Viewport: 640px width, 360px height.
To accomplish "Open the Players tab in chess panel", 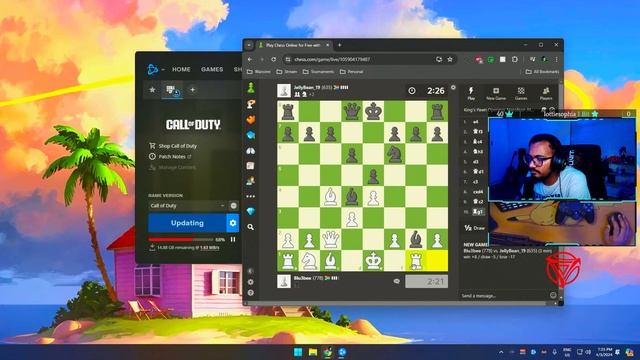I will (x=546, y=93).
